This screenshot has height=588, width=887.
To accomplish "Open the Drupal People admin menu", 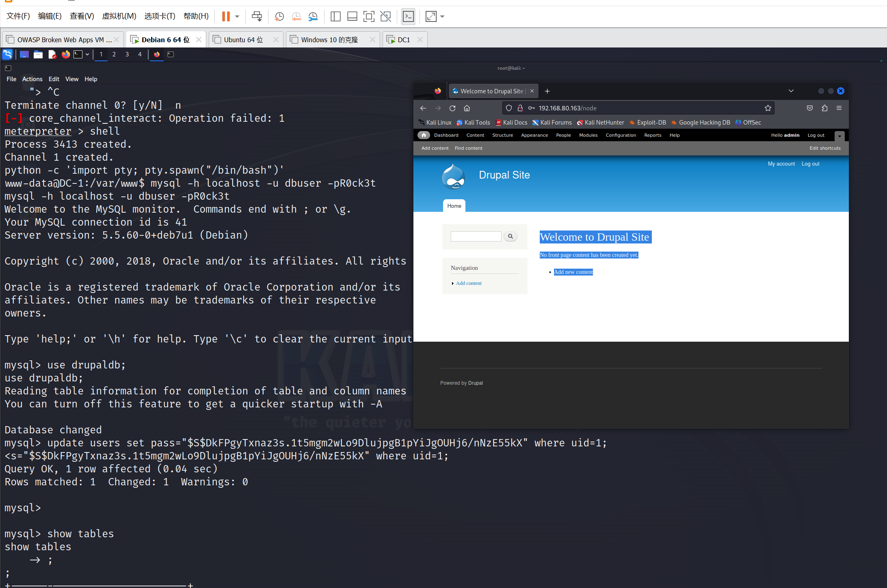I will (x=563, y=135).
